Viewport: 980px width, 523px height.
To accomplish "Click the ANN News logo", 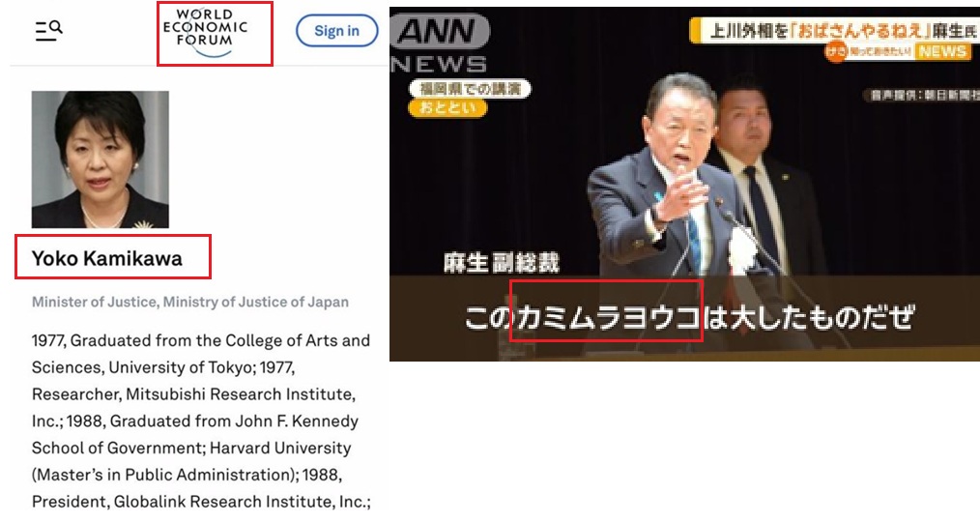I will 441,44.
